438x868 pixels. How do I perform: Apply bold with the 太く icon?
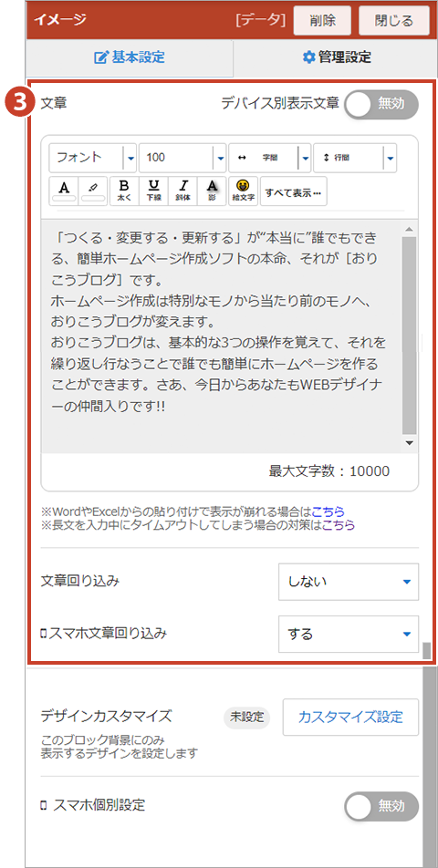click(x=124, y=191)
